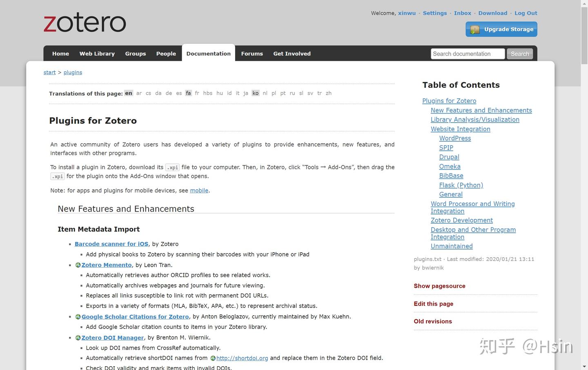Click the Upgrade Storage box icon
This screenshot has height=370, width=588.
474,29
